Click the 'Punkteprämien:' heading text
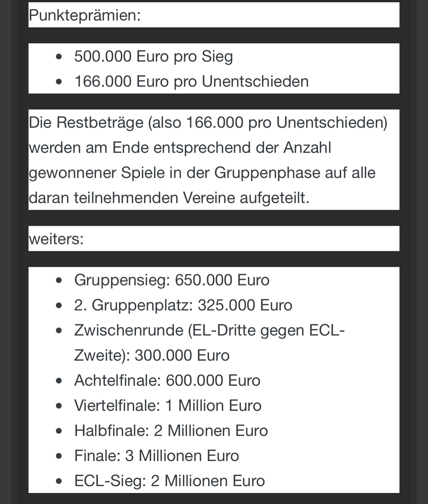Image resolution: width=428 pixels, height=504 pixels. (84, 16)
